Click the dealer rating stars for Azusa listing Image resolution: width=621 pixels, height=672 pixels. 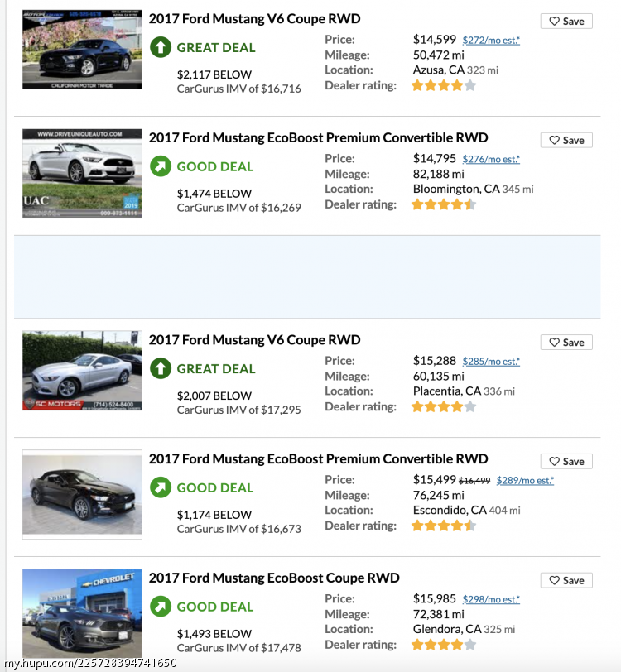[x=444, y=86]
